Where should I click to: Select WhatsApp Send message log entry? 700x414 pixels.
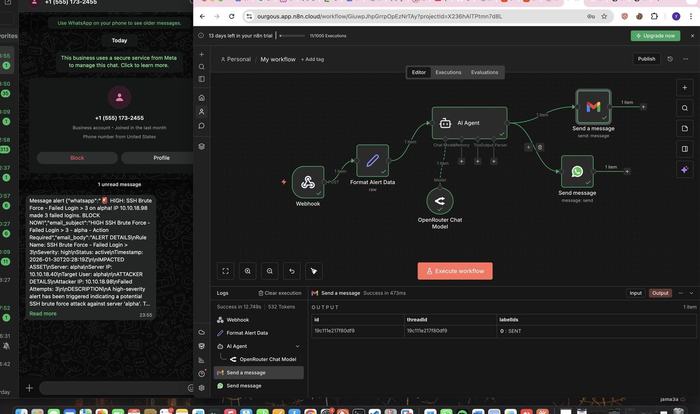(259, 385)
